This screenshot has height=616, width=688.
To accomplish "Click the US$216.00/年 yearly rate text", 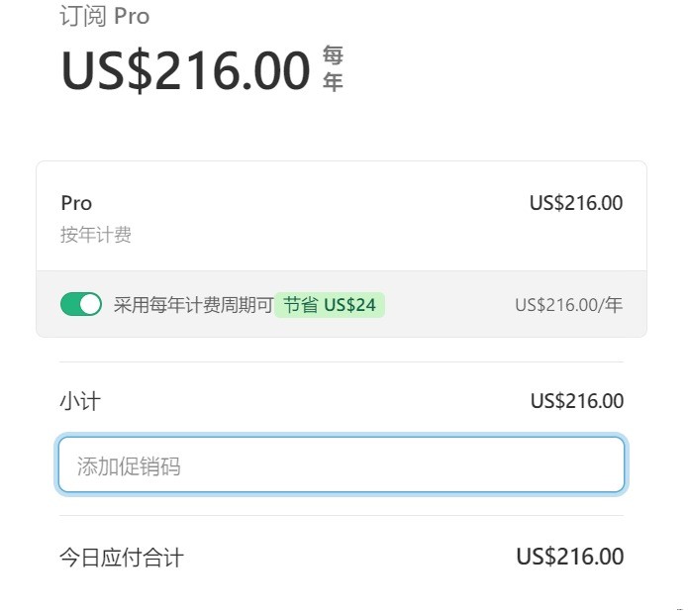I will coord(568,305).
